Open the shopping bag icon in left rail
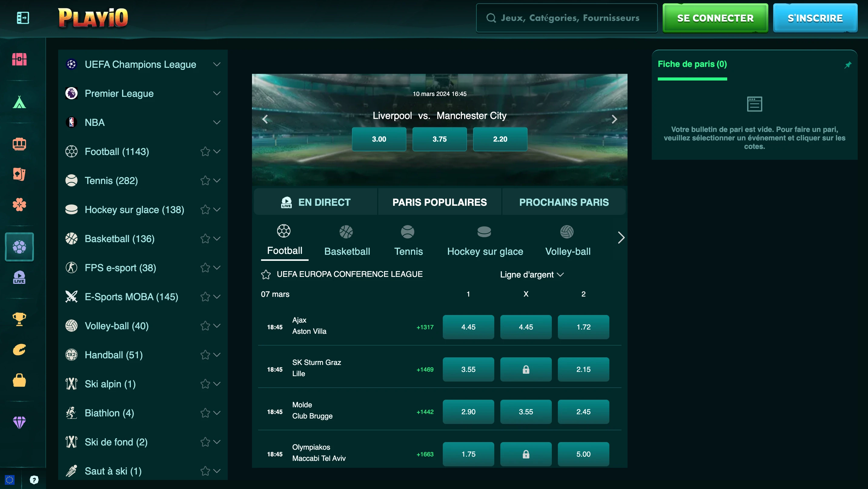Image resolution: width=868 pixels, height=489 pixels. click(19, 380)
